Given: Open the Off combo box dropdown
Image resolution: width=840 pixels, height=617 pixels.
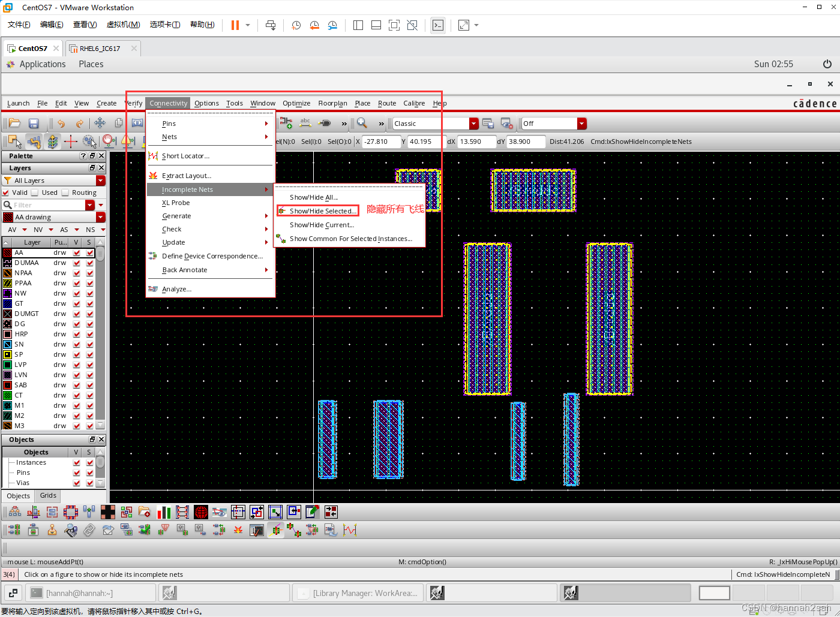Looking at the screenshot, I should tap(581, 124).
